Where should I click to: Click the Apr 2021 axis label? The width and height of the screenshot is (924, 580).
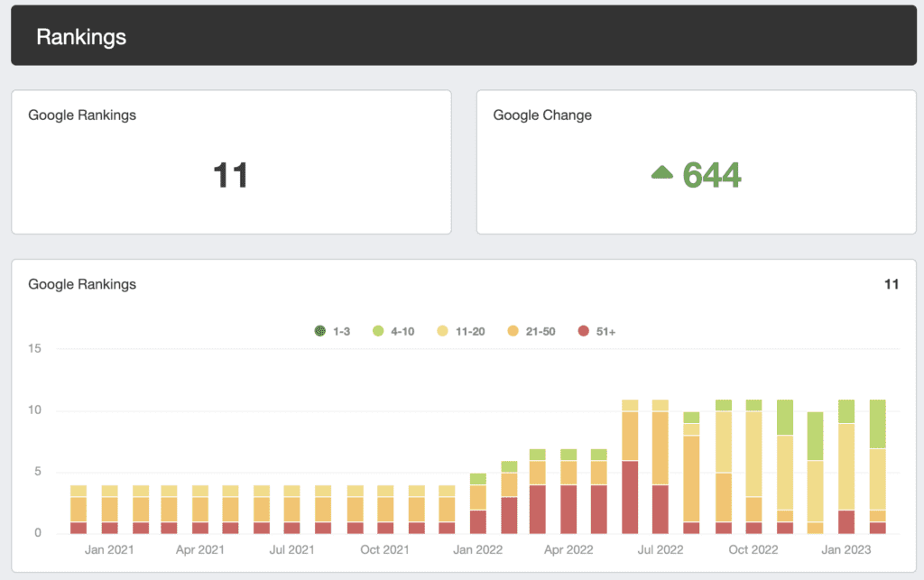pos(199,549)
